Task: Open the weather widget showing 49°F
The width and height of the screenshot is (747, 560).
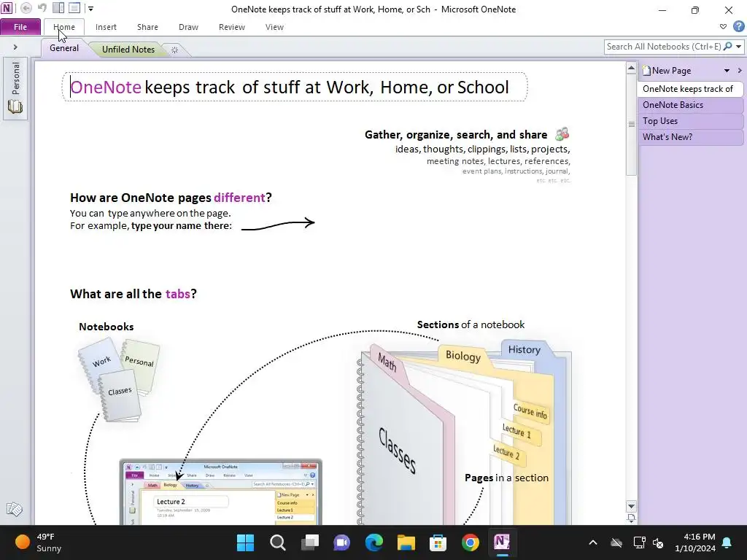Action: [x=38, y=542]
